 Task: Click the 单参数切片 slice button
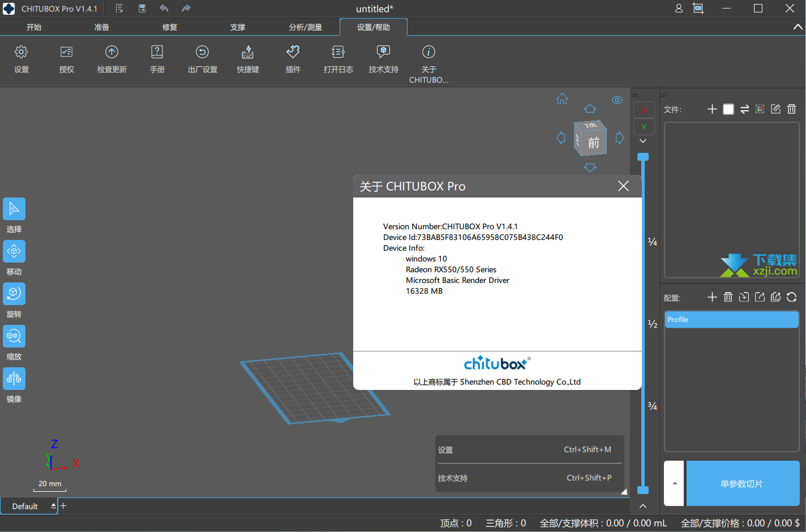coord(743,483)
